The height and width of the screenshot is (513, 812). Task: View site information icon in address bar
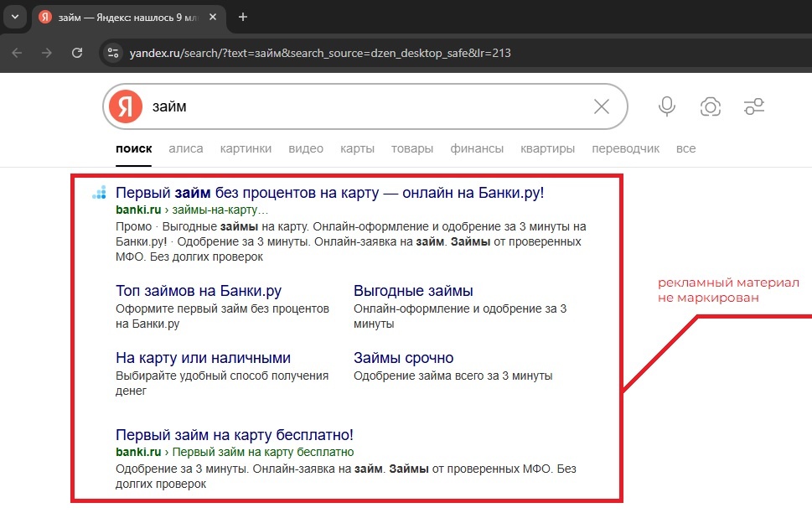[113, 53]
